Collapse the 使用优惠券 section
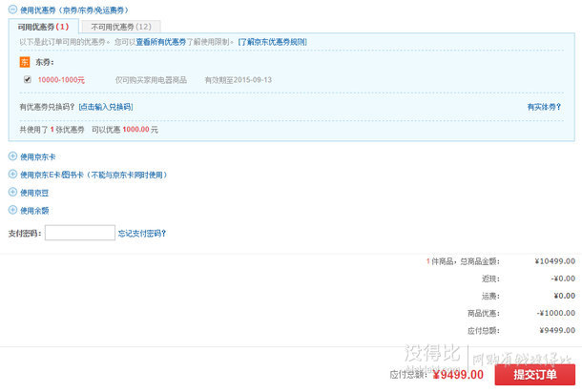This screenshot has height=392, width=582. (x=12, y=10)
